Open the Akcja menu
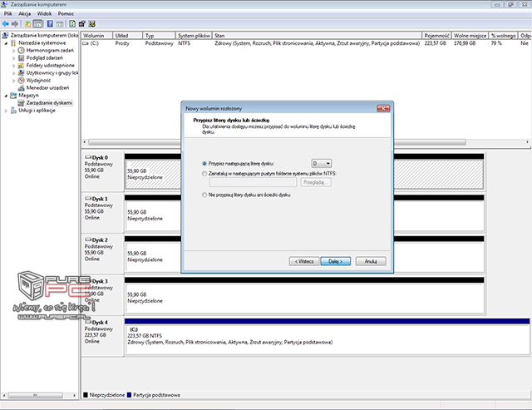This screenshot has height=410, width=532. pos(24,13)
